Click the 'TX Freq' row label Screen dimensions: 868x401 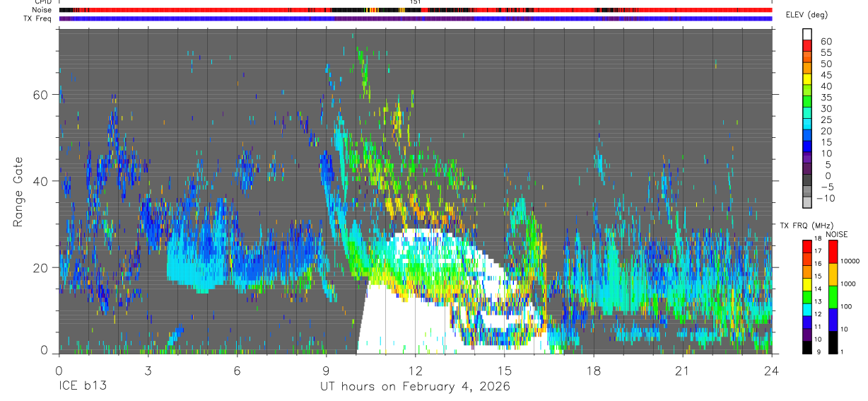pyautogui.click(x=38, y=18)
